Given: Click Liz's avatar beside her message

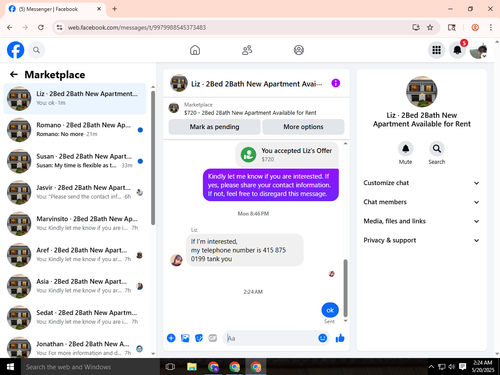Looking at the screenshot, I should [176, 260].
